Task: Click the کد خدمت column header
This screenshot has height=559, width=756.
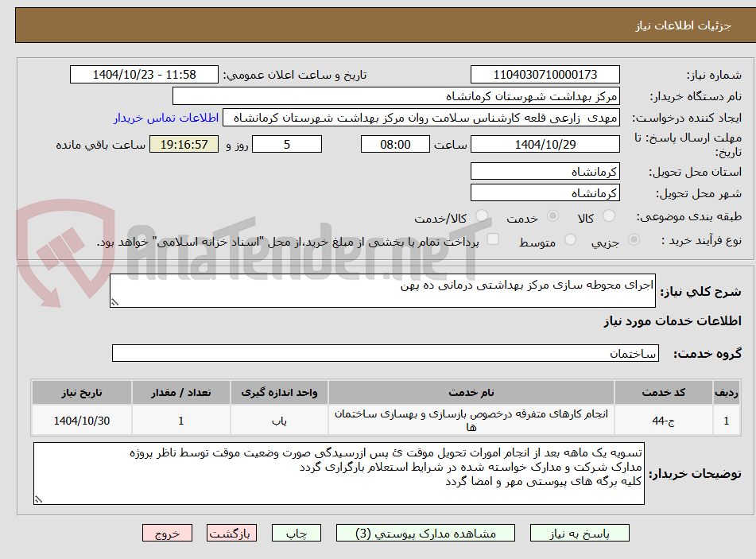Action: (x=664, y=392)
